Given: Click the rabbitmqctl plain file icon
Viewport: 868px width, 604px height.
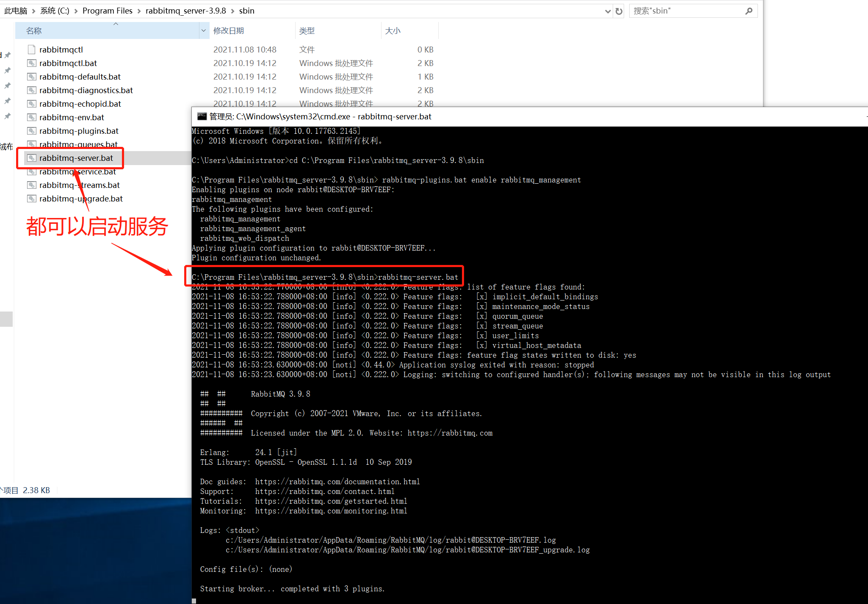Looking at the screenshot, I should 31,50.
